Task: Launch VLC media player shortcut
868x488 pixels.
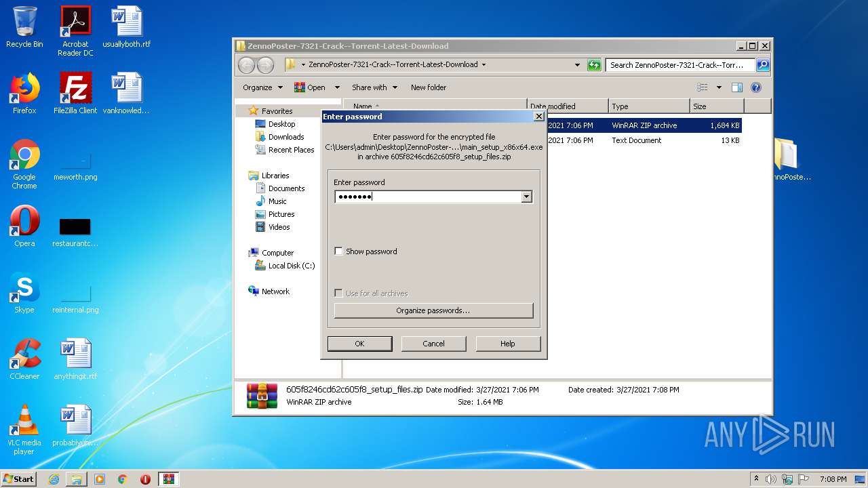Action: click(24, 430)
